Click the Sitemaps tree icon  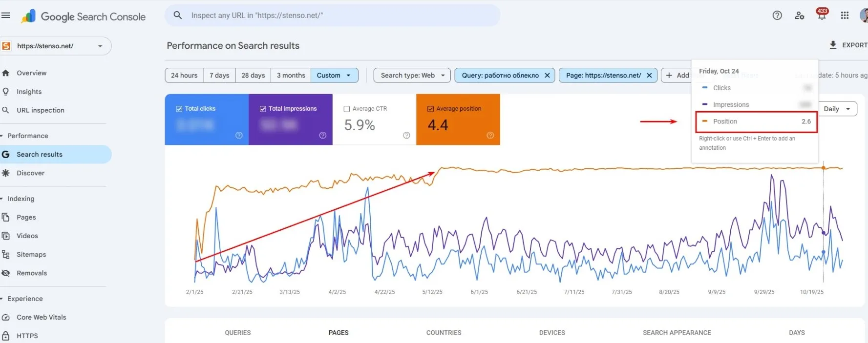[x=6, y=254]
